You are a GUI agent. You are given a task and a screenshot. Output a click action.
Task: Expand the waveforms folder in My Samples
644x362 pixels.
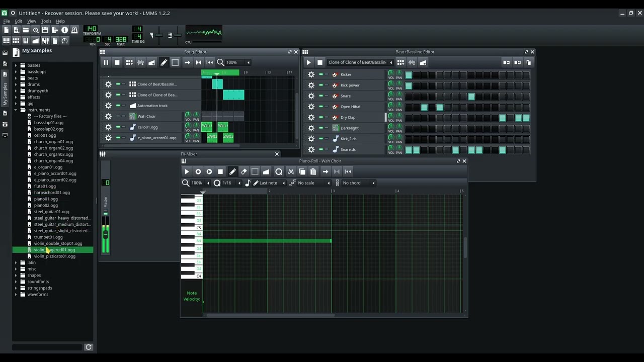16,294
